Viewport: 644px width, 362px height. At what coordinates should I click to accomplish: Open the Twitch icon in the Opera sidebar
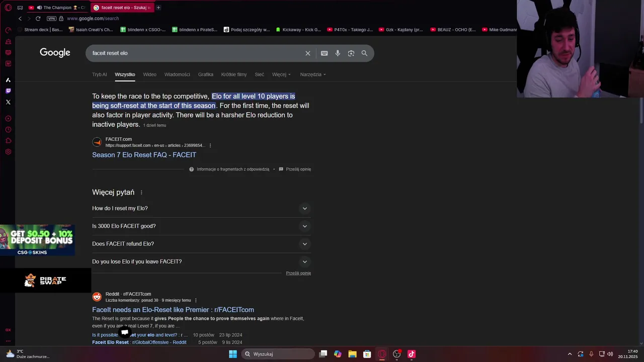tap(8, 91)
